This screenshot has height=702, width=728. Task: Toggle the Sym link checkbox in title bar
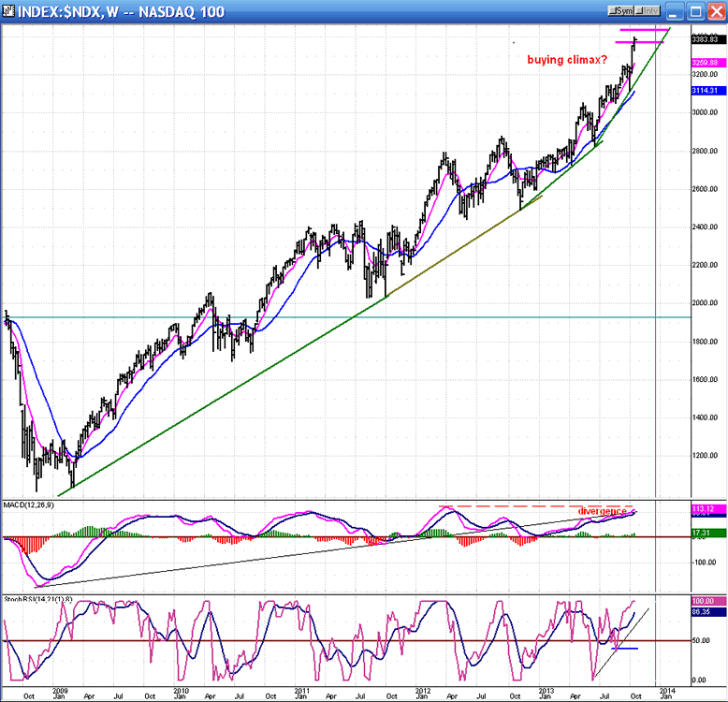click(620, 10)
